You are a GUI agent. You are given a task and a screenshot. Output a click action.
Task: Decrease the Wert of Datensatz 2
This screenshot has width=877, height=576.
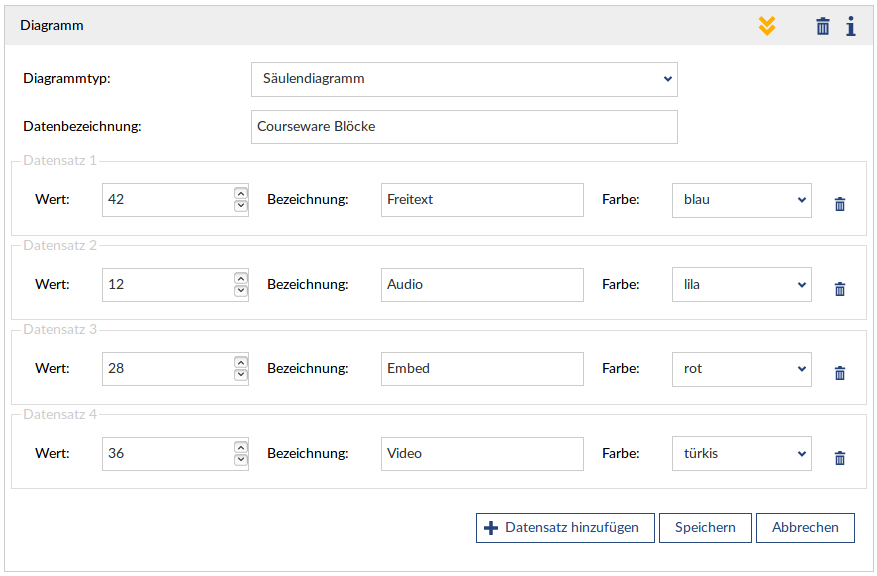point(240,291)
